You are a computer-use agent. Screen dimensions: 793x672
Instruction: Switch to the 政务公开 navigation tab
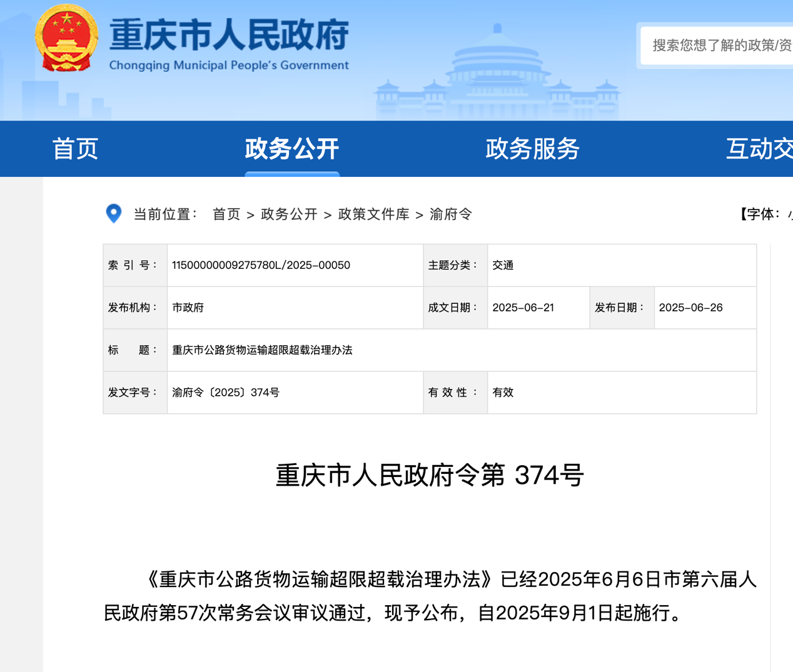click(291, 149)
